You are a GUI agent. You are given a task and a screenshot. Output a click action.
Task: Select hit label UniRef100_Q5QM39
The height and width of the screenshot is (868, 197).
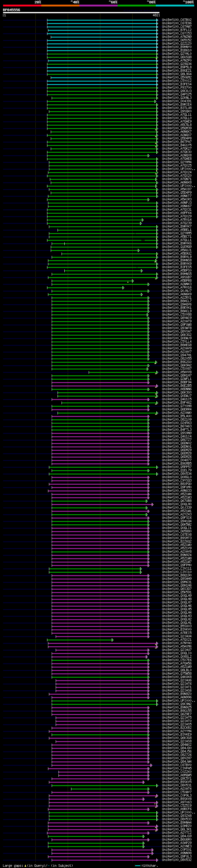click(x=177, y=128)
